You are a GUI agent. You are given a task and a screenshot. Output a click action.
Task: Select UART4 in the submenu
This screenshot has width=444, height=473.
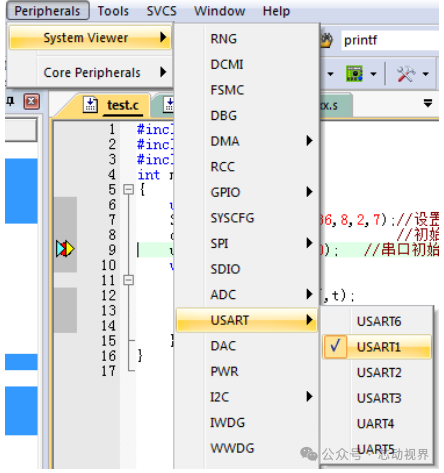tap(377, 424)
